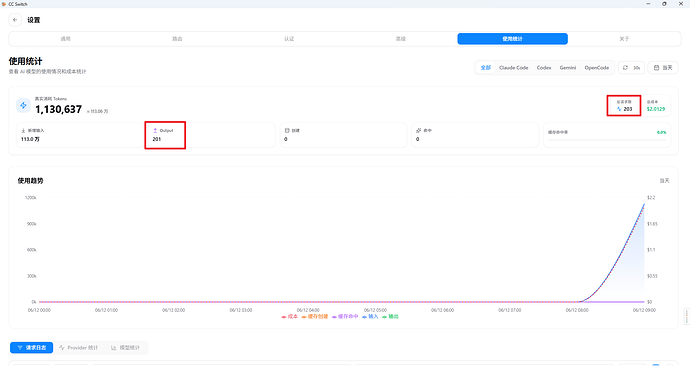Filter statistics by Claude Code

(514, 68)
